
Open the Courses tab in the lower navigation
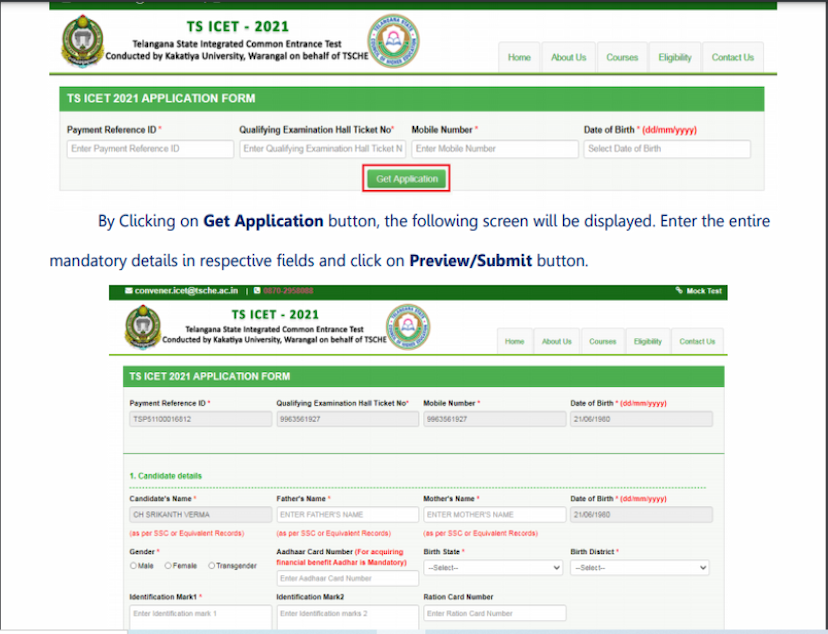point(603,341)
